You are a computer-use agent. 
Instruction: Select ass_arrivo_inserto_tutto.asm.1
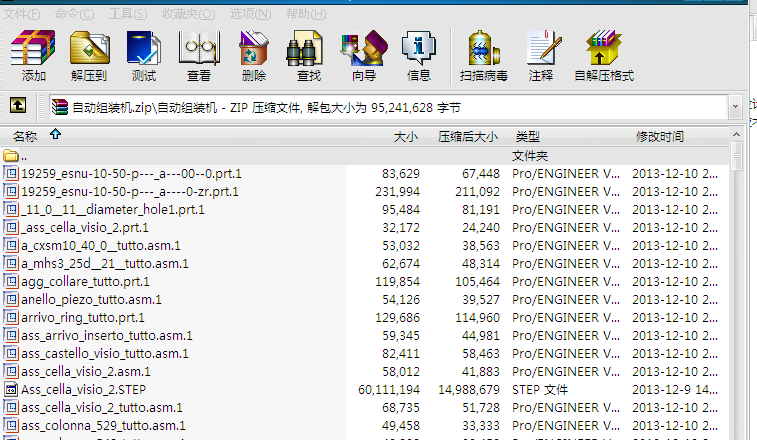[107, 335]
